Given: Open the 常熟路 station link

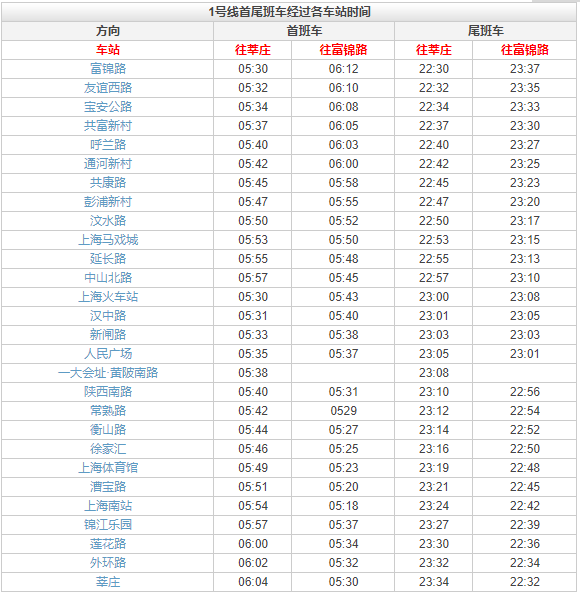Looking at the screenshot, I should coord(108,411).
